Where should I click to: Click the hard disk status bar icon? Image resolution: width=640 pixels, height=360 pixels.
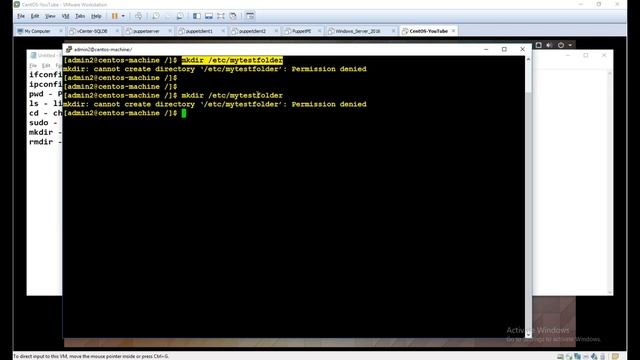click(560, 357)
